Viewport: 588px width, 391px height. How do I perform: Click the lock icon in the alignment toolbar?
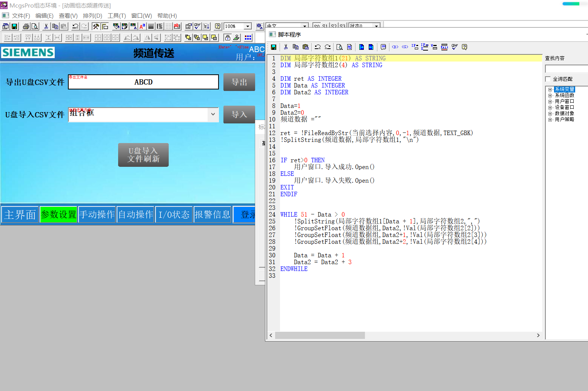(x=227, y=38)
